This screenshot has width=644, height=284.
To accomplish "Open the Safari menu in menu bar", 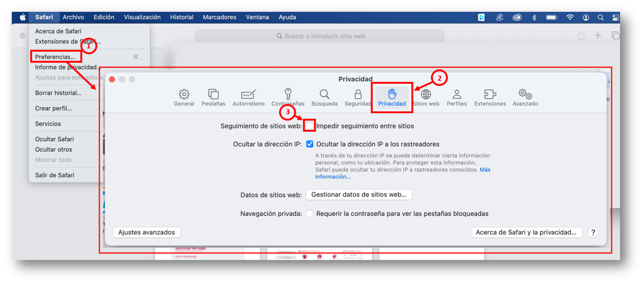I will pos(44,17).
